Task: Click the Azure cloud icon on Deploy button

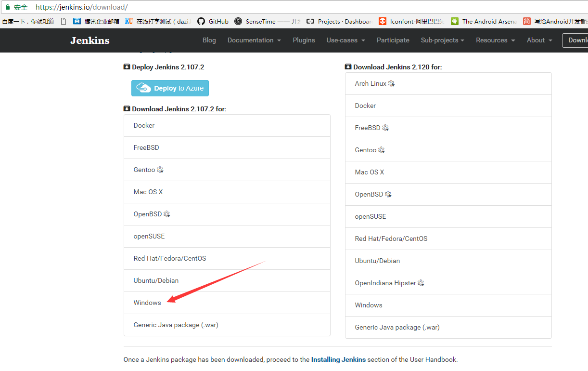Action: click(x=144, y=88)
